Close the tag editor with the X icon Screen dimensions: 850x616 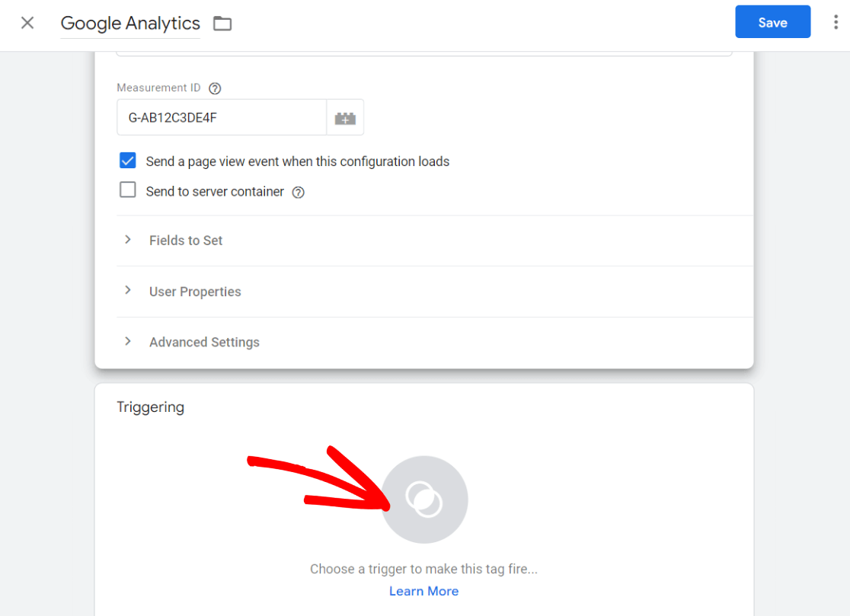pyautogui.click(x=27, y=22)
